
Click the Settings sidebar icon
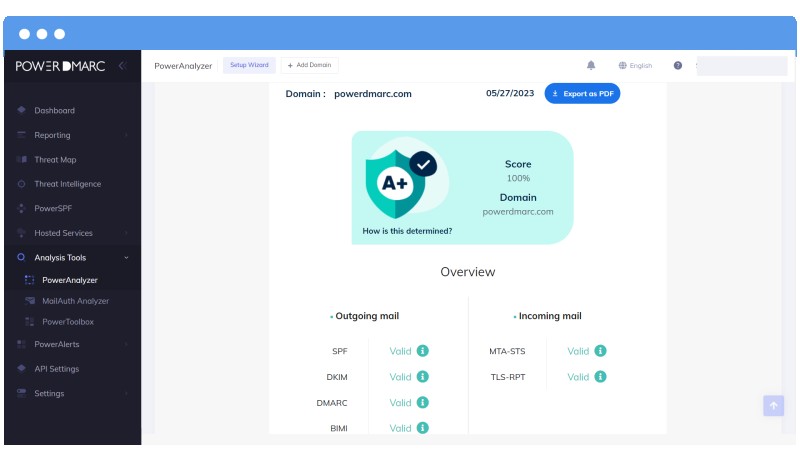[x=21, y=393]
